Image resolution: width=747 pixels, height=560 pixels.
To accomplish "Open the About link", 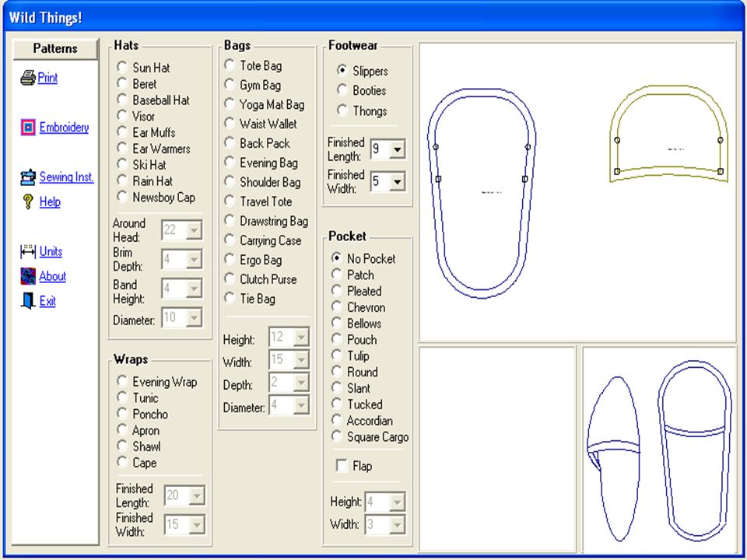I will point(52,276).
